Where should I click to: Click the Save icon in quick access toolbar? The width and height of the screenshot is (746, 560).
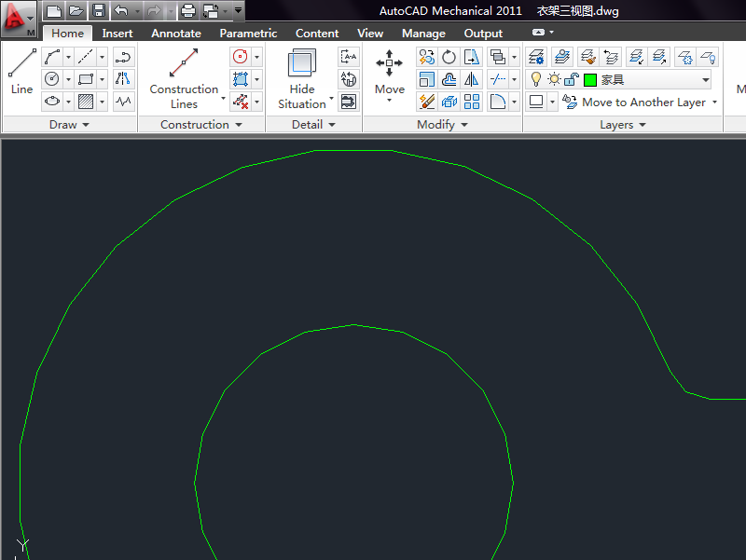99,11
